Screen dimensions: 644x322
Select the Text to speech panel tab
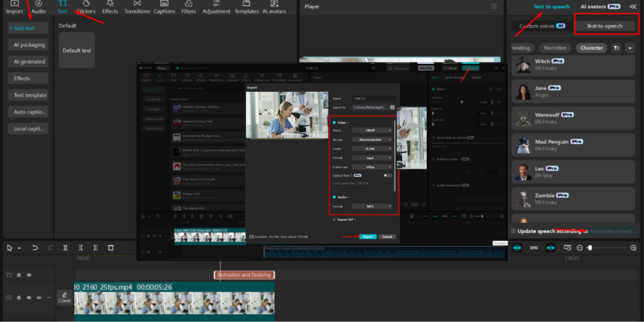551,6
